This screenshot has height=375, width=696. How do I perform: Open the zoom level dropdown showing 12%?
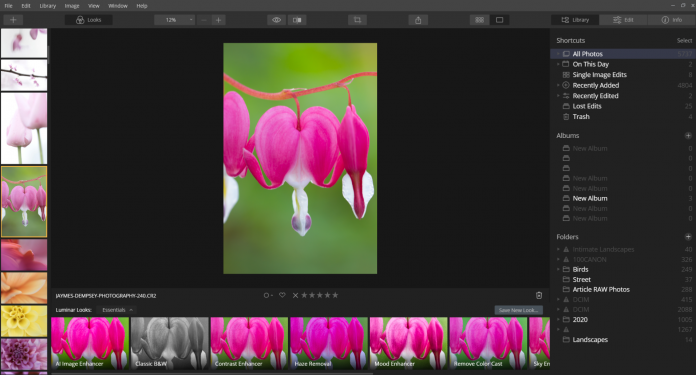(174, 20)
